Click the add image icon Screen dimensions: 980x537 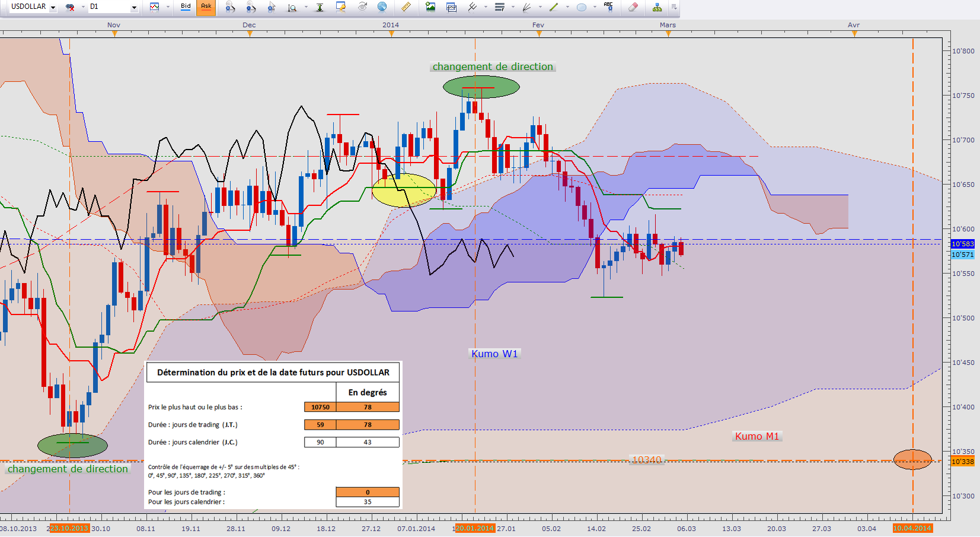pyautogui.click(x=430, y=7)
